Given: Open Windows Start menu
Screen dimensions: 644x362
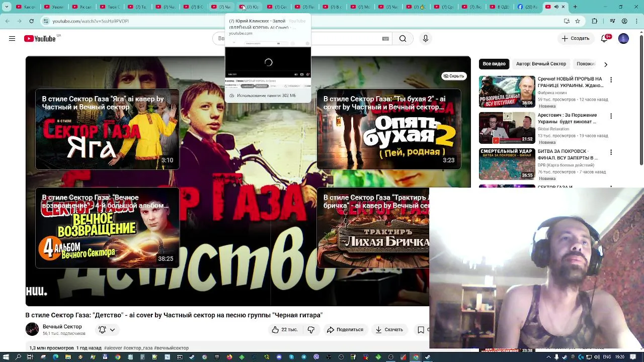Looking at the screenshot, I should click(x=6, y=357).
